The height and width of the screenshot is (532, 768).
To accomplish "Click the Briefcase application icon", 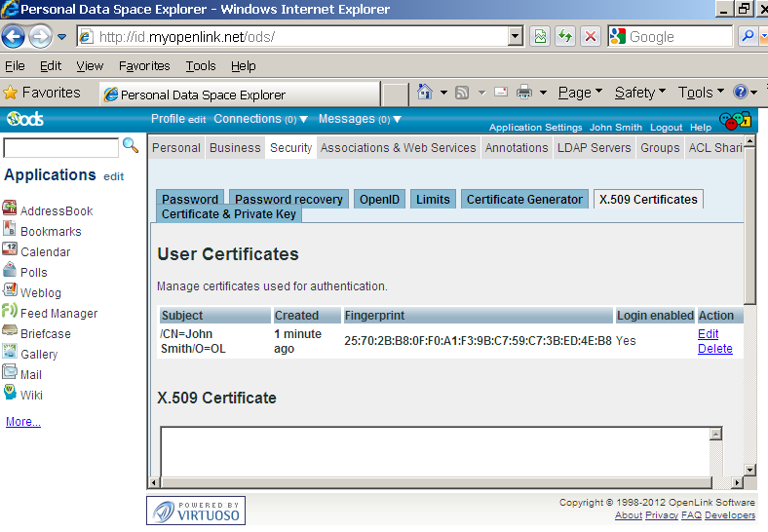I will [x=10, y=332].
